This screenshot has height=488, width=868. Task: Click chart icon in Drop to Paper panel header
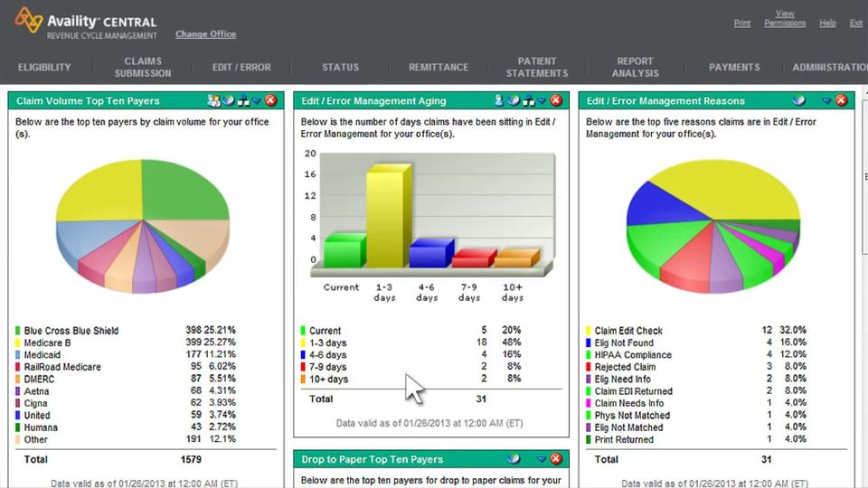(514, 459)
